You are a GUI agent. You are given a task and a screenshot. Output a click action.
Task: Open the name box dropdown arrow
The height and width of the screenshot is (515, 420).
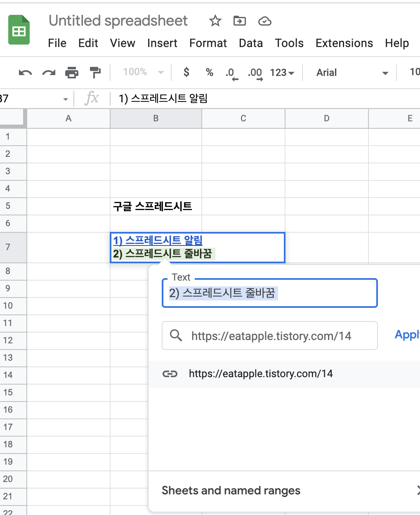66,99
